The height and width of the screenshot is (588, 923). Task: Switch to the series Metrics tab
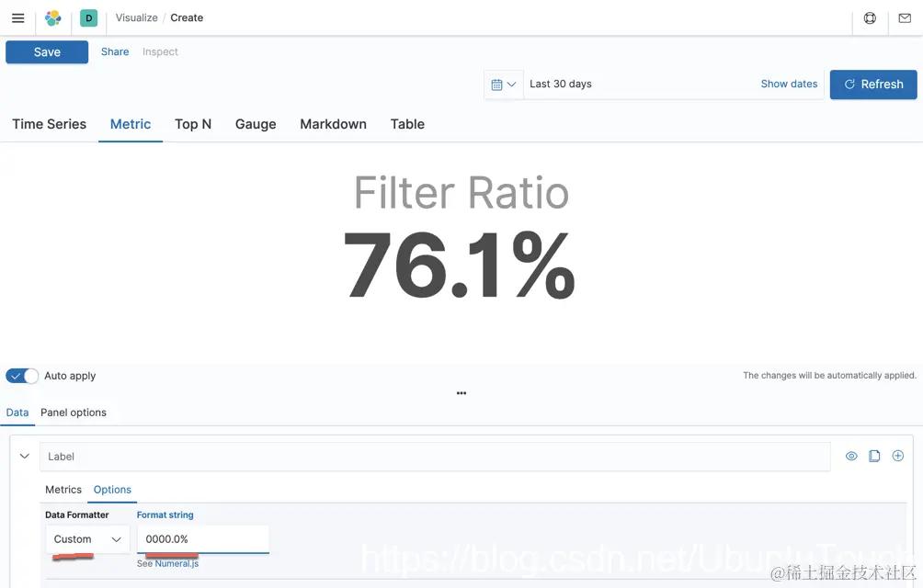coord(63,489)
